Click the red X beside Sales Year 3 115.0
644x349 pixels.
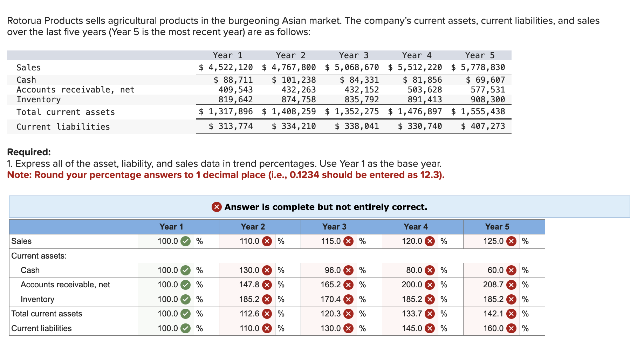[348, 241]
